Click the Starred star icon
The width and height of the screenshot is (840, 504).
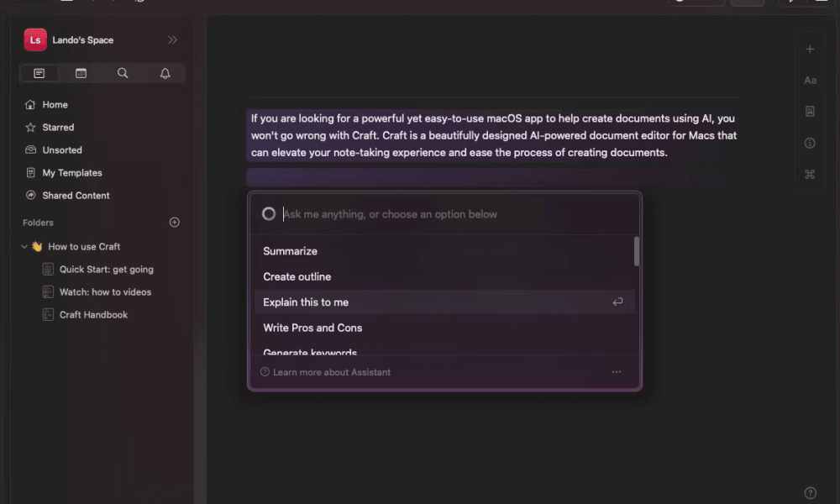(x=30, y=128)
